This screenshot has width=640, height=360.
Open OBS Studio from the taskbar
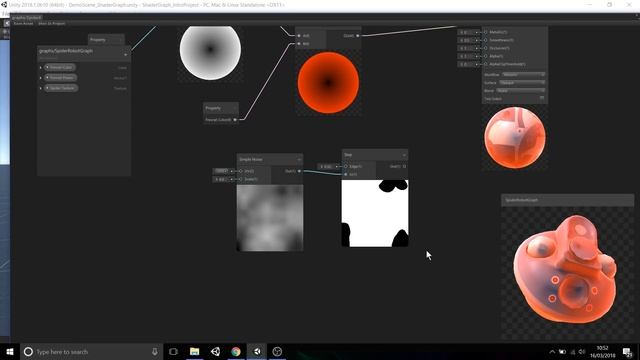277,351
